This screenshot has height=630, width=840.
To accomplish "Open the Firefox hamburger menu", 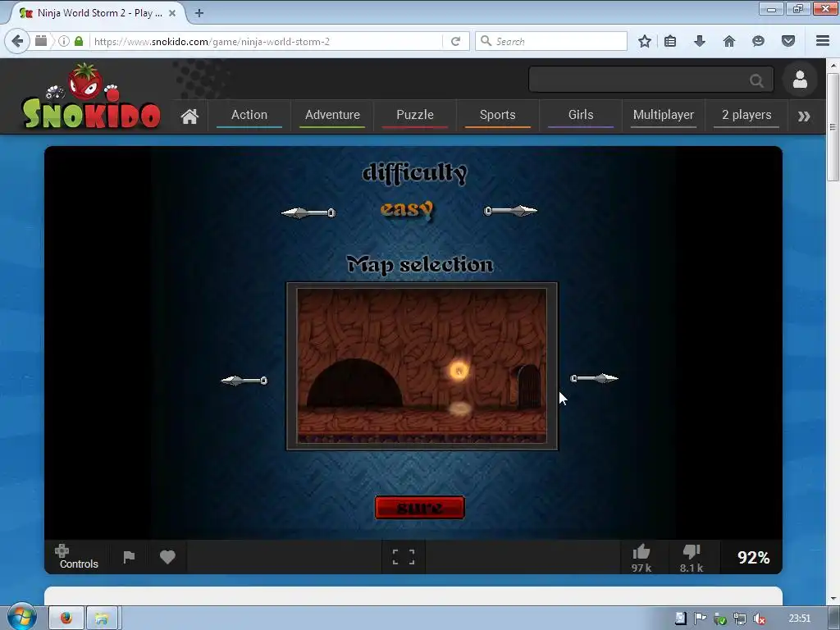I will (x=823, y=41).
